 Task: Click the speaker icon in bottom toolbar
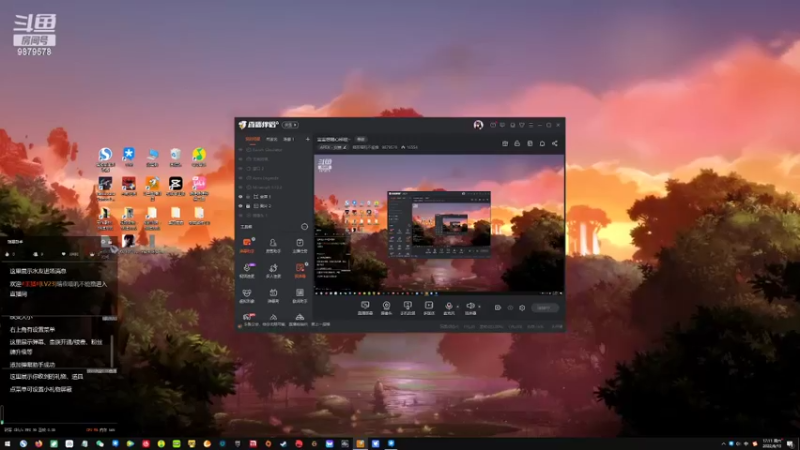pyautogui.click(x=470, y=306)
